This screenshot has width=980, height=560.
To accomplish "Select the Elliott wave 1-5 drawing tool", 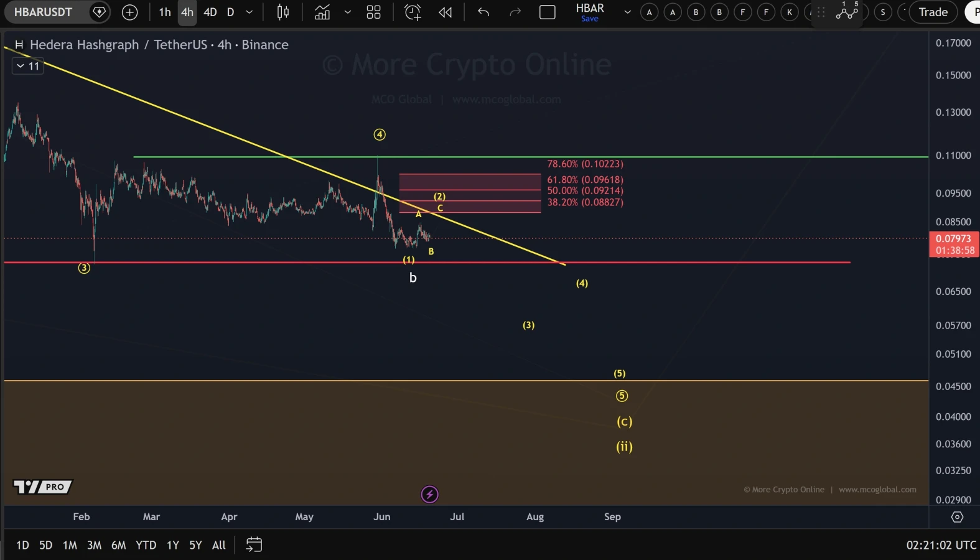I will click(847, 11).
